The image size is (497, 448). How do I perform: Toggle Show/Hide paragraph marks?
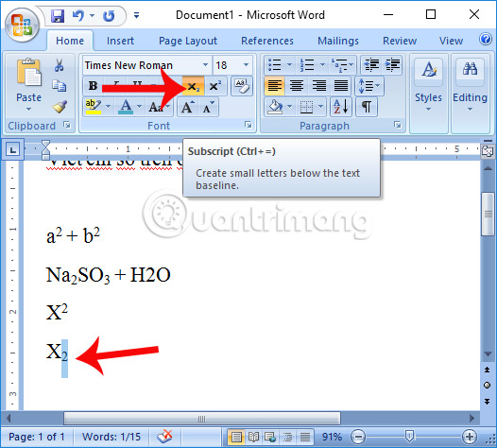coord(367,107)
